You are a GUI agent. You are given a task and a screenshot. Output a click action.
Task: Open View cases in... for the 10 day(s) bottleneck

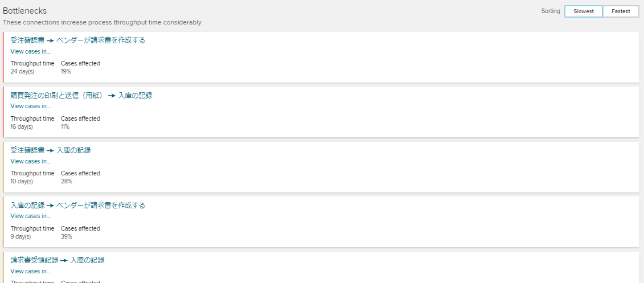31,161
